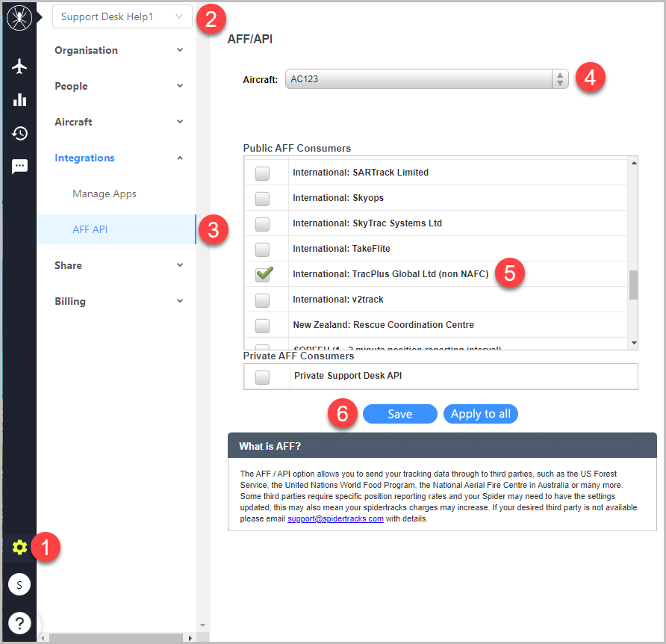Open the bar chart insights icon

click(19, 100)
